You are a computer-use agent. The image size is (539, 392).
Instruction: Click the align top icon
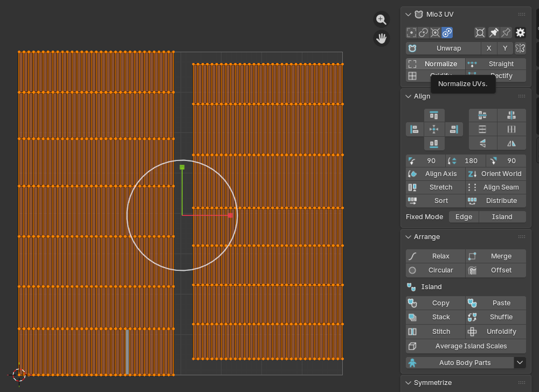coord(434,115)
